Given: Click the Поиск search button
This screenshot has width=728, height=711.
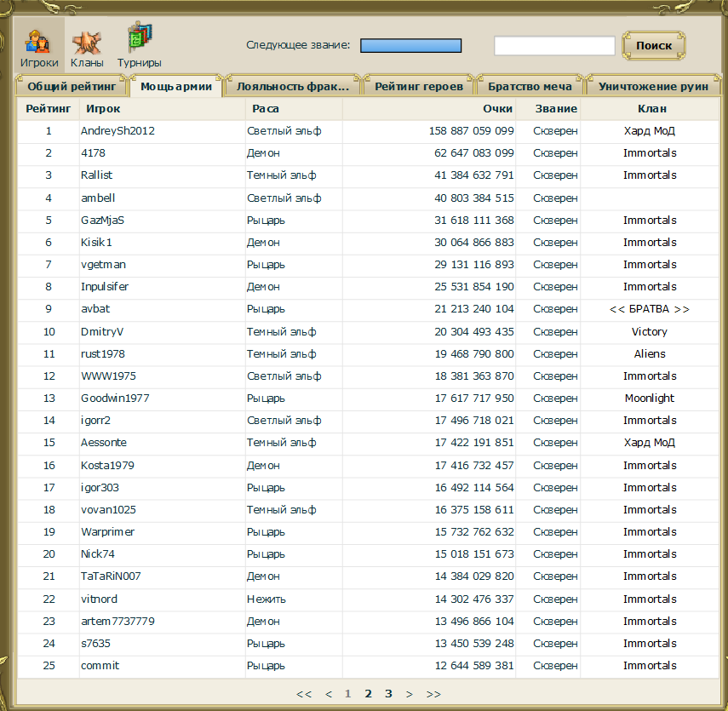Looking at the screenshot, I should pos(654,45).
